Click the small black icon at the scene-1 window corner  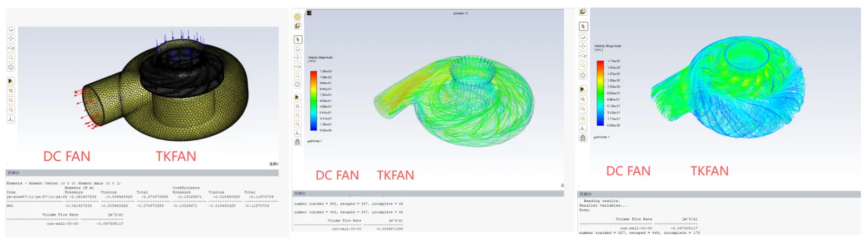click(x=309, y=13)
